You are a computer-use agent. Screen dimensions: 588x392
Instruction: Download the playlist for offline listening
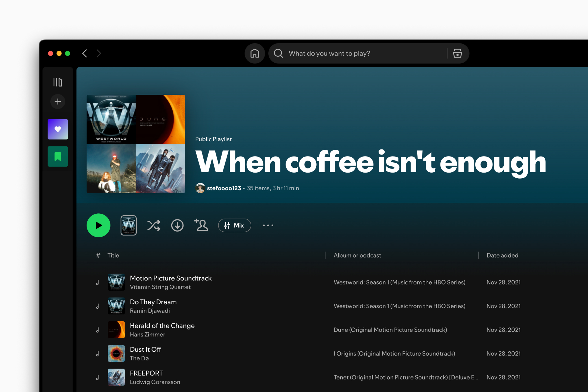(177, 225)
